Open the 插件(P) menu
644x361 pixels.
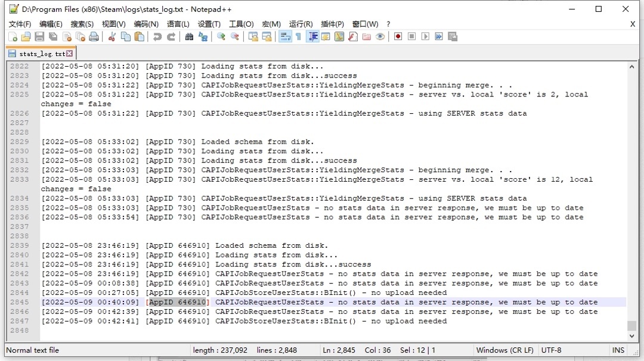(x=332, y=24)
